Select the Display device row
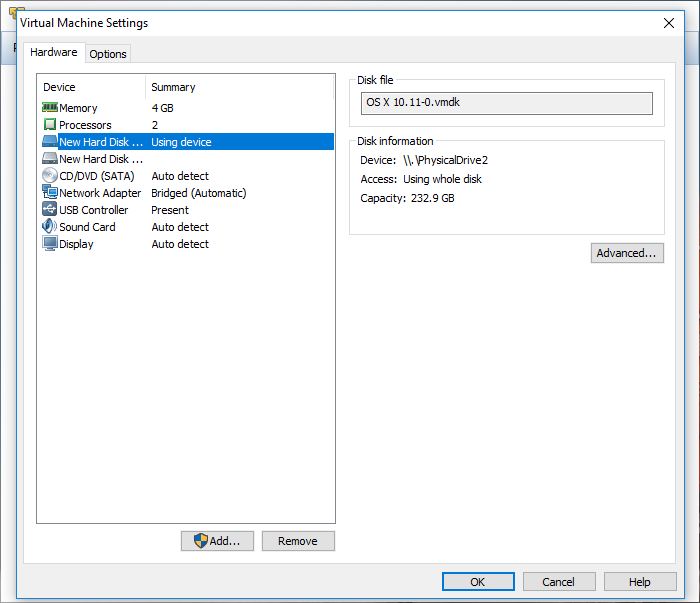Viewport: 700px width, 603px height. [x=188, y=243]
